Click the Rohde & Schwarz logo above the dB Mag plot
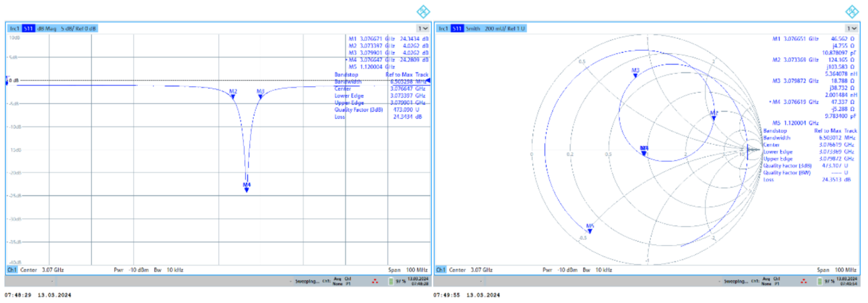Screen dimensions: 868x303 click(x=423, y=11)
